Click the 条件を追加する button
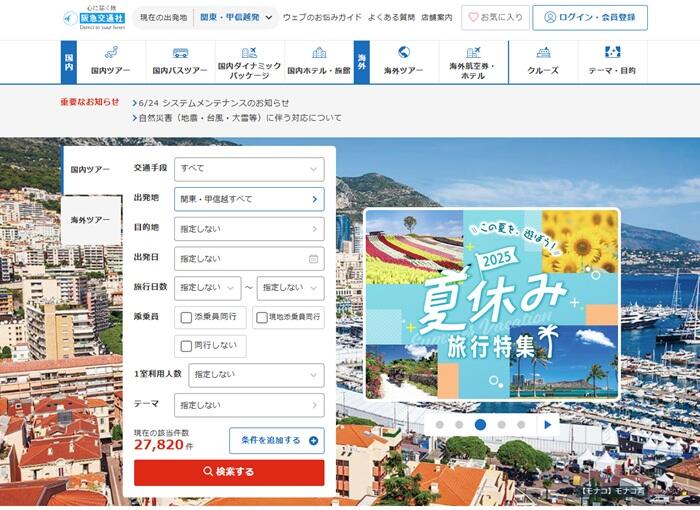This screenshot has width=700, height=510. [x=277, y=440]
